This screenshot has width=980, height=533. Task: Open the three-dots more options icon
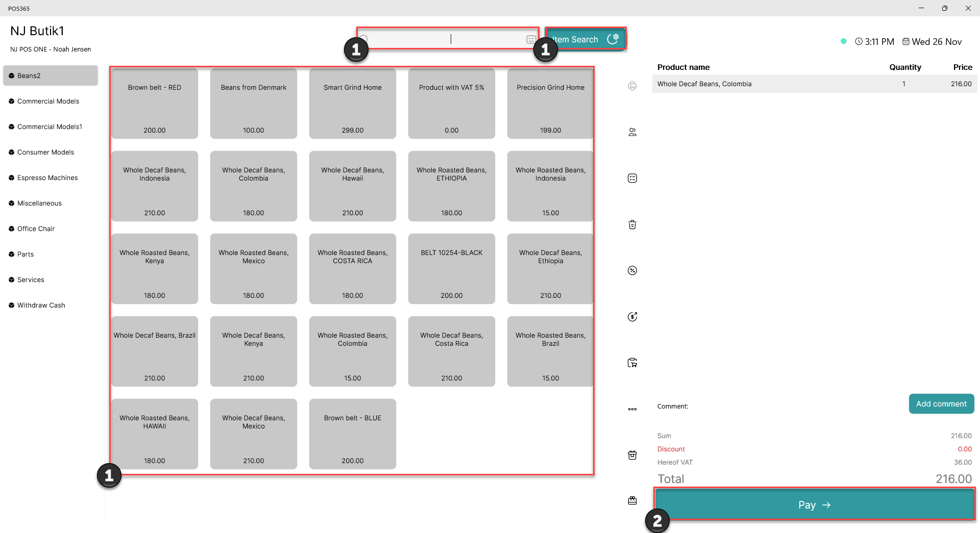[632, 409]
